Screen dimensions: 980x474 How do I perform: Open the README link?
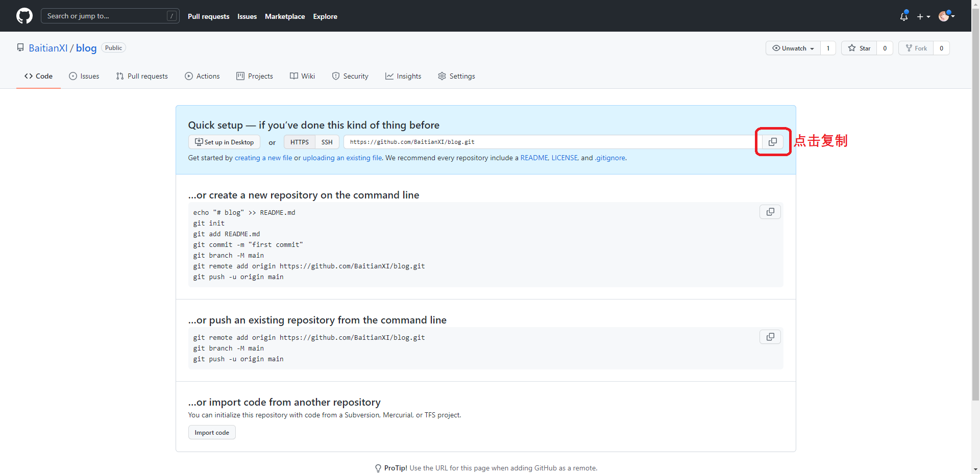click(x=534, y=158)
